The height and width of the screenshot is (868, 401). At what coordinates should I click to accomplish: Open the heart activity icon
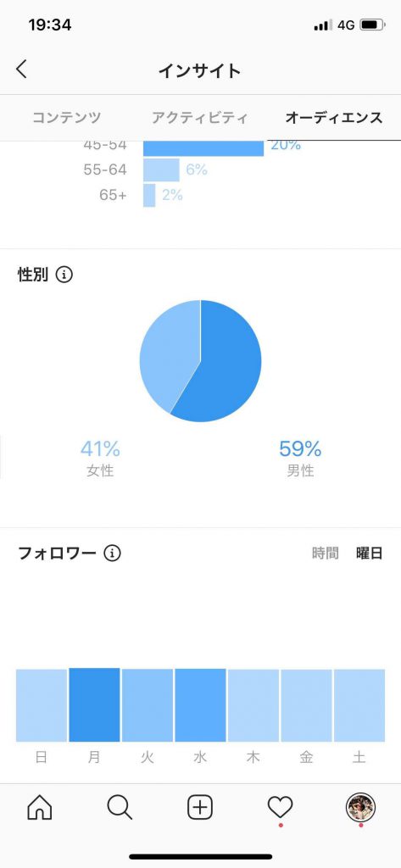pos(281,808)
